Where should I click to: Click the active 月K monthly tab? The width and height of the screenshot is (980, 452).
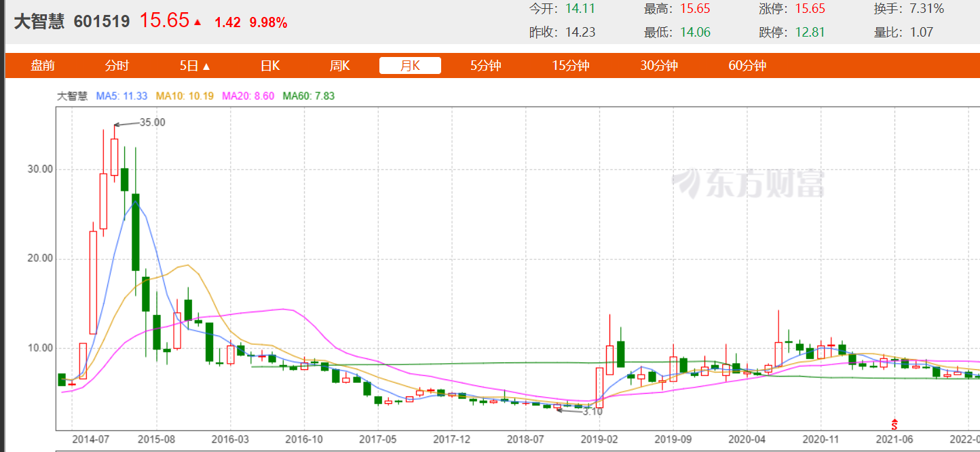point(410,65)
